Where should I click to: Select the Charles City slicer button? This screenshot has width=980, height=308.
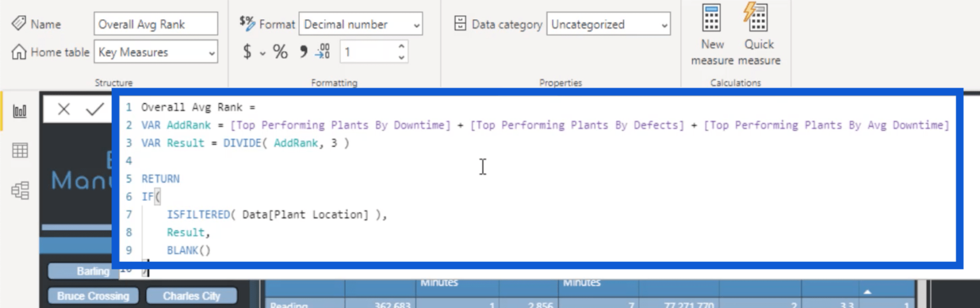point(191,296)
